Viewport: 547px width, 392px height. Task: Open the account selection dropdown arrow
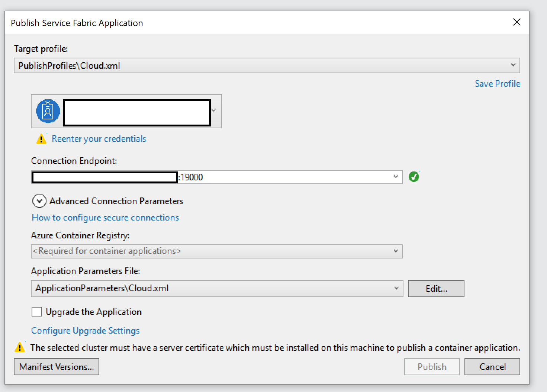click(214, 110)
